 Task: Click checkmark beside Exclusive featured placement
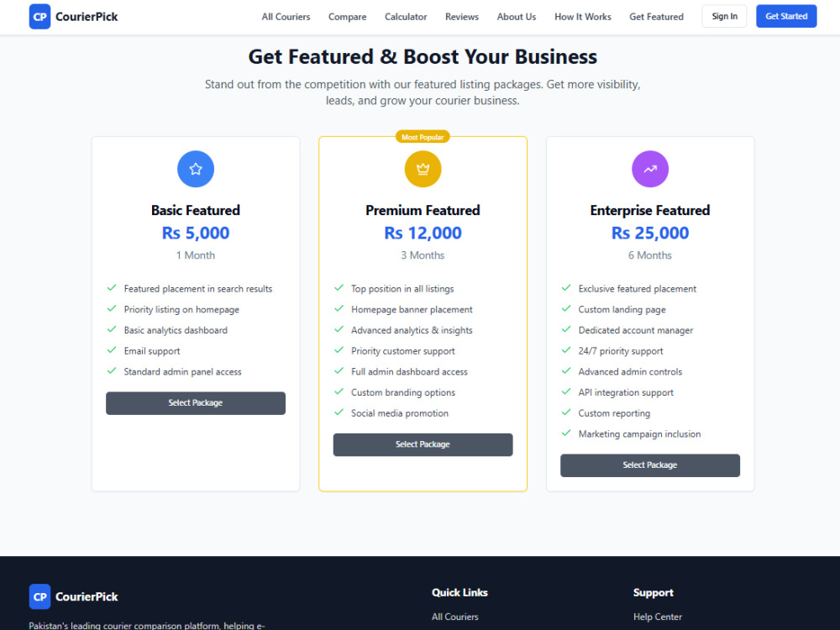pyautogui.click(x=565, y=288)
